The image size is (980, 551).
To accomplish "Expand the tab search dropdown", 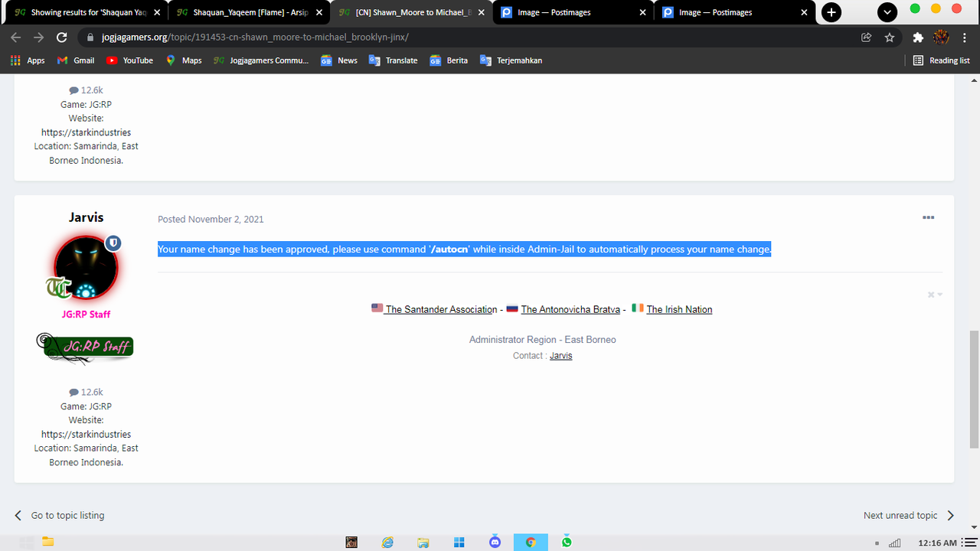I will pyautogui.click(x=887, y=12).
